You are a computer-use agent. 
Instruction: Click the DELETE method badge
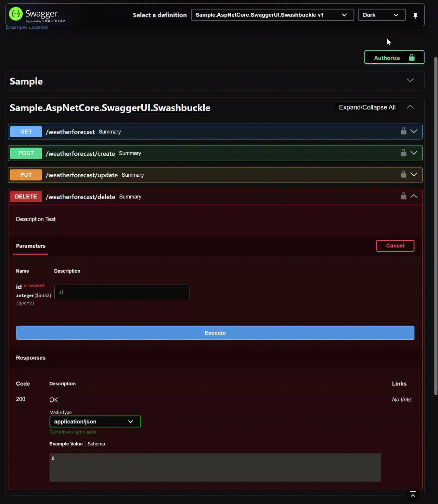pyautogui.click(x=26, y=197)
